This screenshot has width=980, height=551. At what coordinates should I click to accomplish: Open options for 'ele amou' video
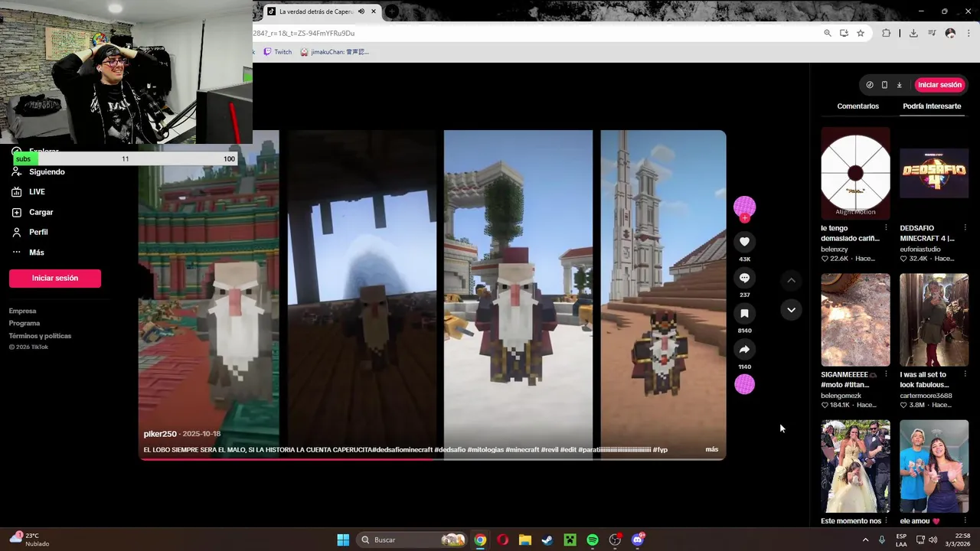(x=965, y=521)
